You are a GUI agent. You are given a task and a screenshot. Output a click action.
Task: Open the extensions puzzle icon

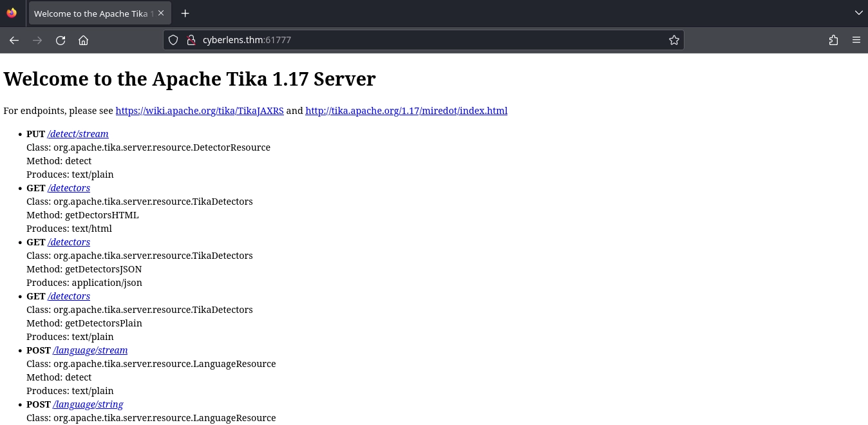833,40
